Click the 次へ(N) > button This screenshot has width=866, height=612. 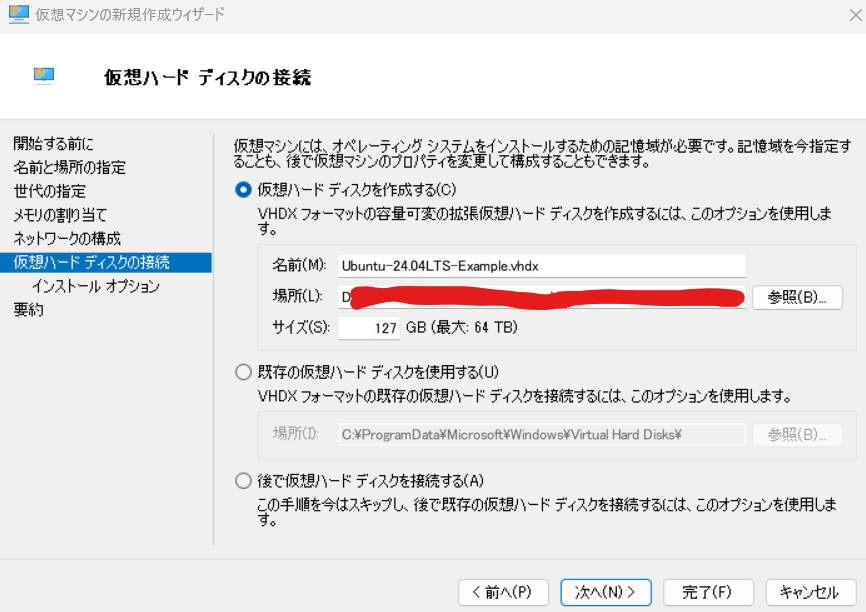point(606,593)
